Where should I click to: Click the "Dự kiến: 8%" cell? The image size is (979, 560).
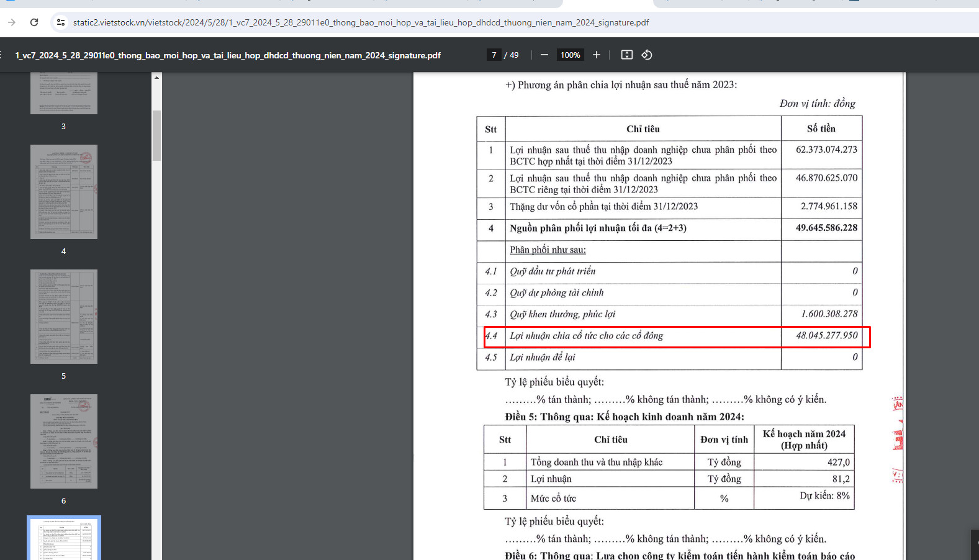coord(824,495)
